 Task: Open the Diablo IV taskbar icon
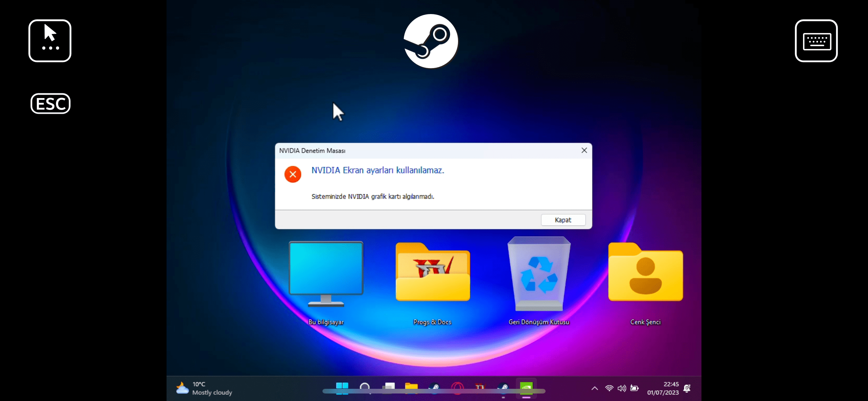tap(480, 388)
